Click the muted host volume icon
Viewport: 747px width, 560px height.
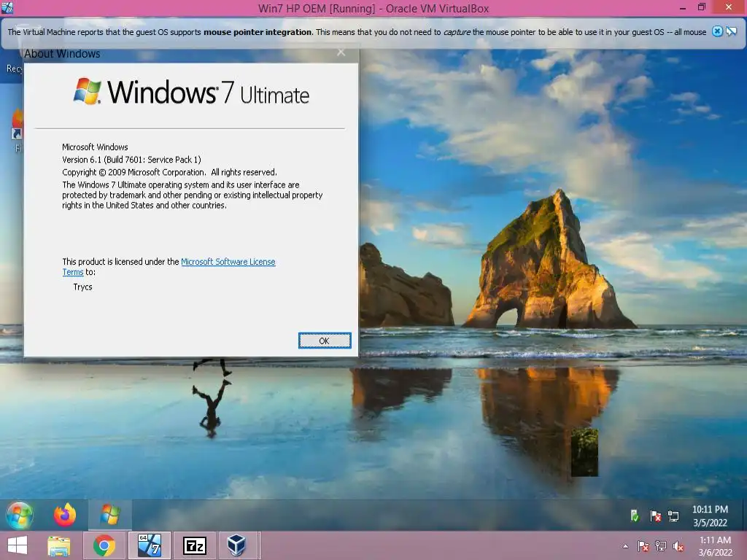[678, 546]
